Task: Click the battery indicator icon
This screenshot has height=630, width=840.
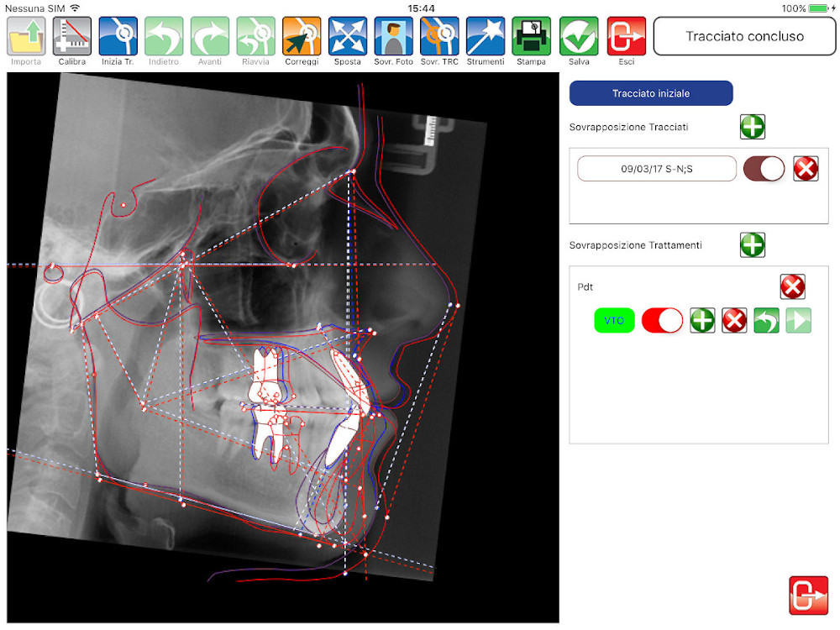Action: click(x=818, y=8)
